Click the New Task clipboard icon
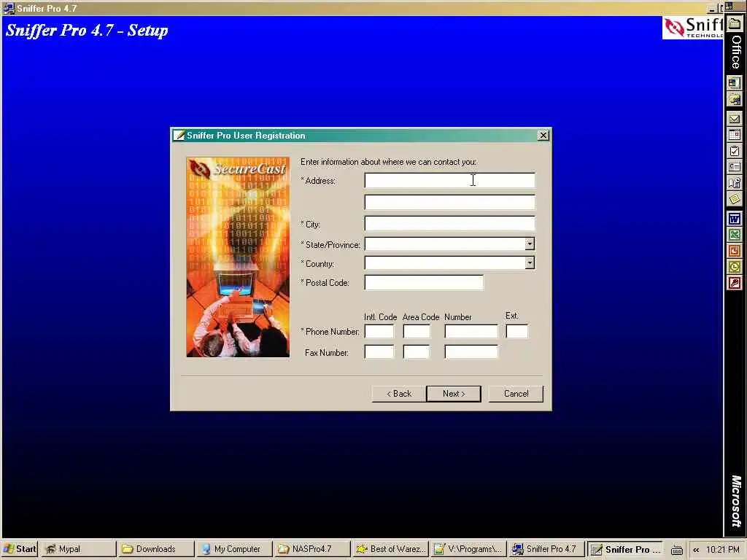The image size is (747, 560). [735, 152]
